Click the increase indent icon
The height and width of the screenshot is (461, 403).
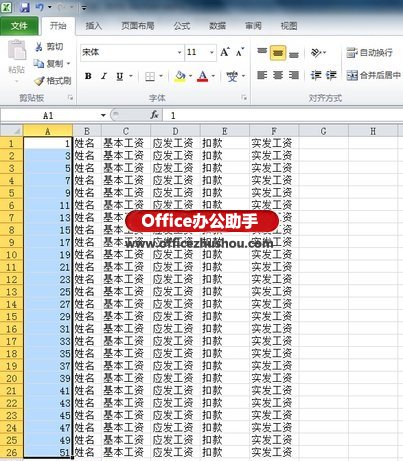[331, 75]
